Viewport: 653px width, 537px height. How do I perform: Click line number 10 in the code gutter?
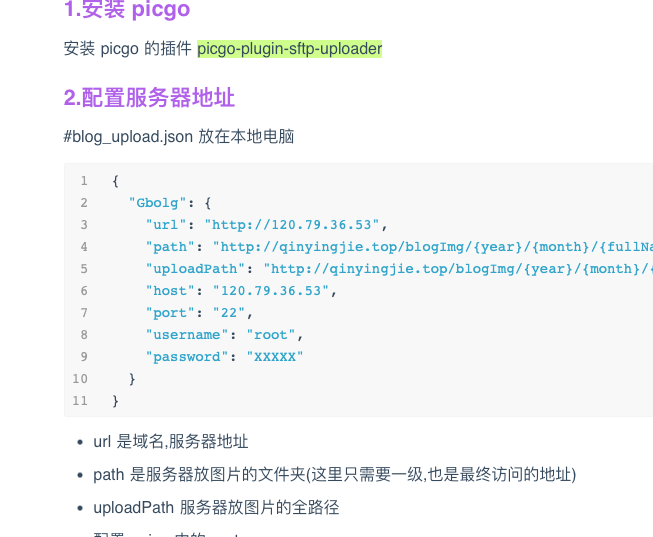click(x=80, y=379)
